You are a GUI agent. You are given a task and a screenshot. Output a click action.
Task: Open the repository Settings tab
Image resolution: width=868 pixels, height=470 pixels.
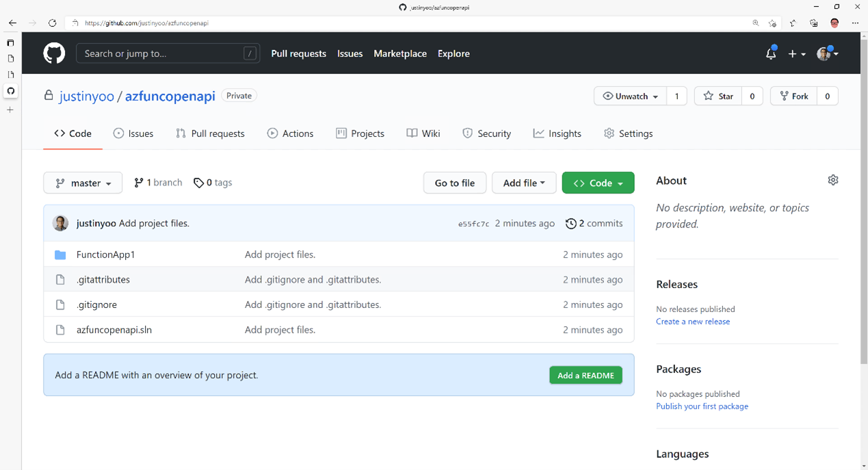(x=629, y=133)
